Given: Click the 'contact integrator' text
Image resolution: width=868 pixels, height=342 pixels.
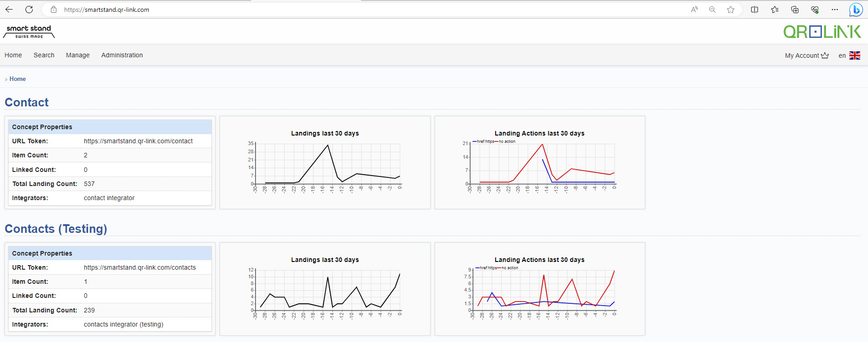Looking at the screenshot, I should 109,198.
